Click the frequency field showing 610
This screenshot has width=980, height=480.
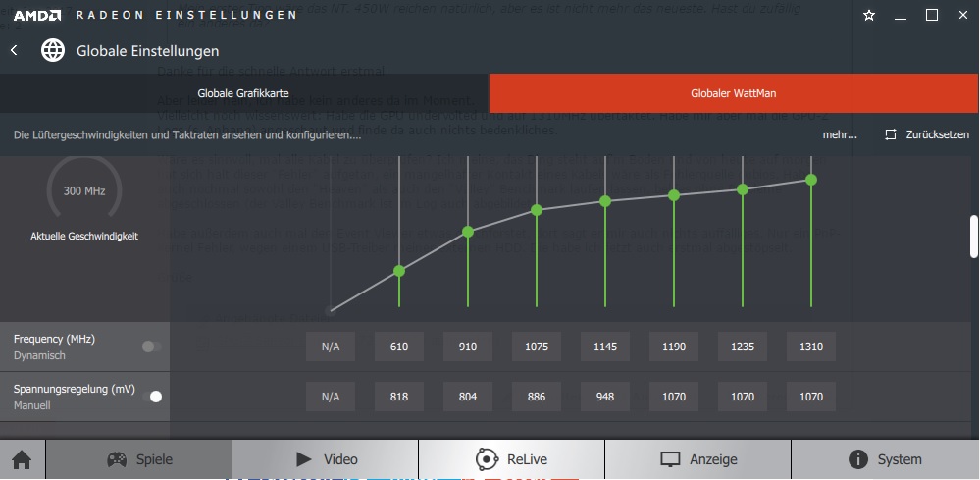pyautogui.click(x=399, y=347)
